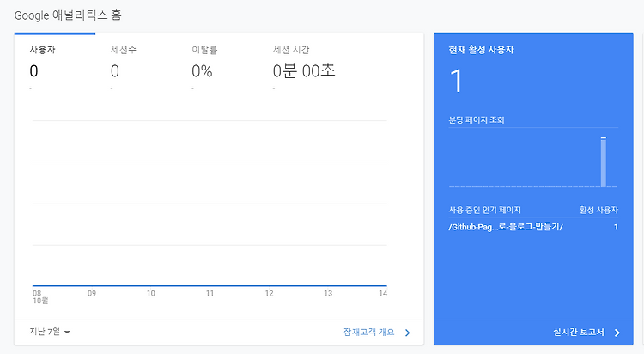644x354 pixels.
Task: Click the /Github-Pag...로-블로그-만들기/ page entry
Action: click(506, 227)
